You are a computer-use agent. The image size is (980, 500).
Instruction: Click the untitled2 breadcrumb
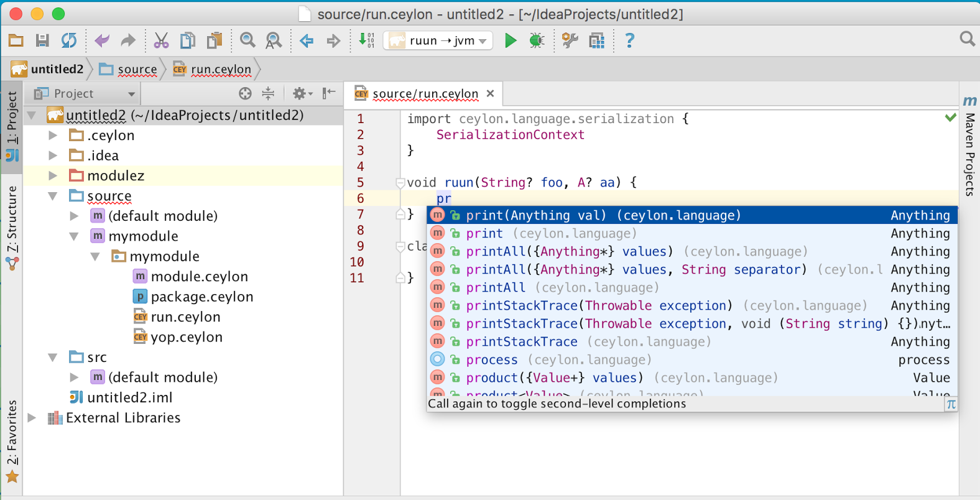pos(47,69)
